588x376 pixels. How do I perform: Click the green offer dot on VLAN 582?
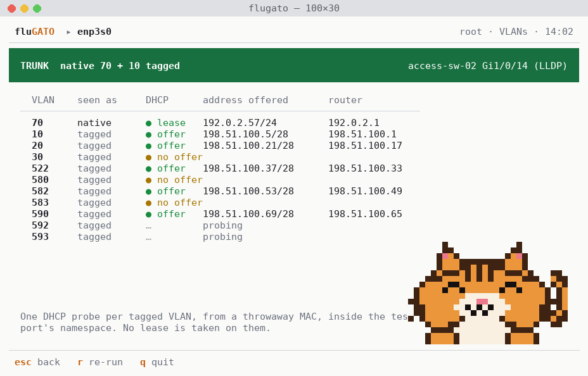(x=148, y=192)
